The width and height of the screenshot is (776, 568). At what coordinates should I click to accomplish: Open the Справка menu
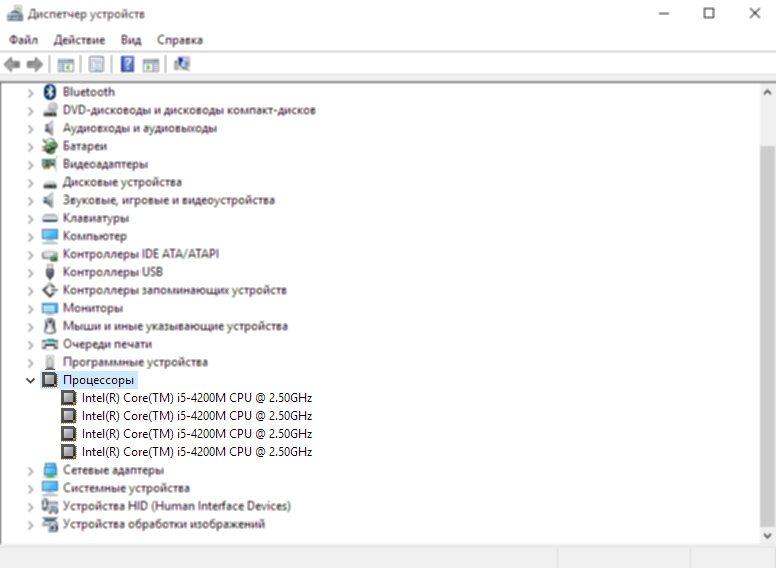[x=180, y=40]
